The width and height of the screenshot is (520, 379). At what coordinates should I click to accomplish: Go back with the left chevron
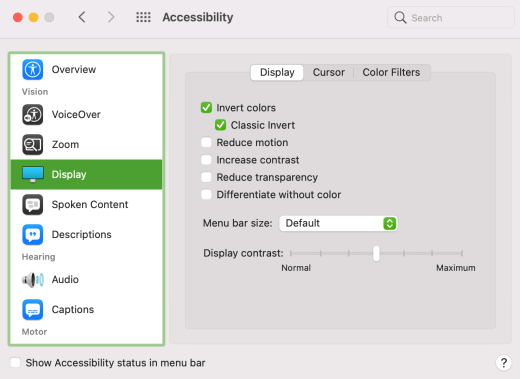[82, 17]
